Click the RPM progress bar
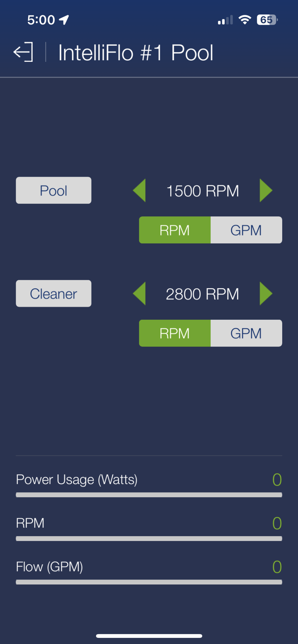The height and width of the screenshot is (644, 298). coord(149,538)
